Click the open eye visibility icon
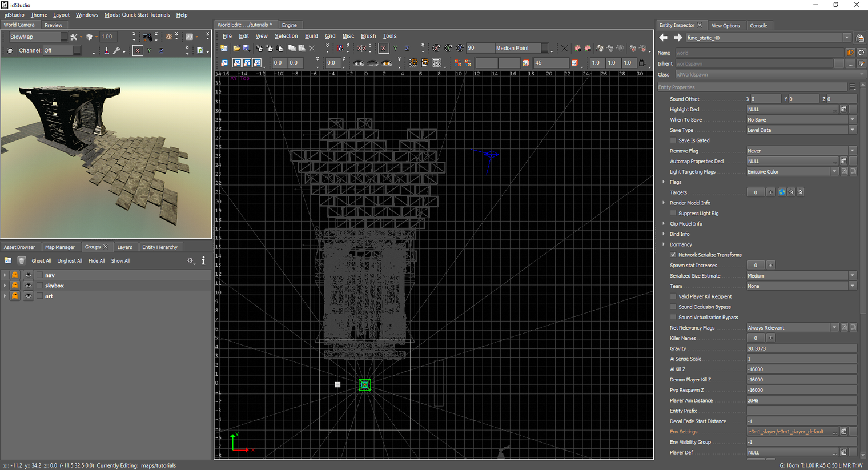The image size is (868, 470). 359,63
